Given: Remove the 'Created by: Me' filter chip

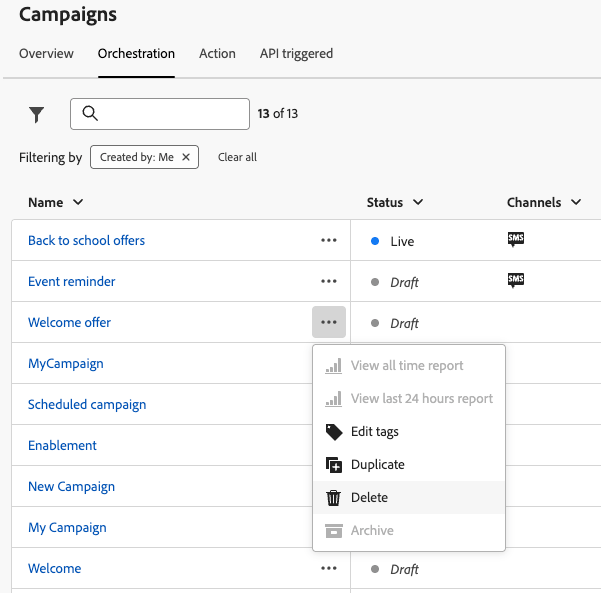Looking at the screenshot, I should tap(186, 157).
